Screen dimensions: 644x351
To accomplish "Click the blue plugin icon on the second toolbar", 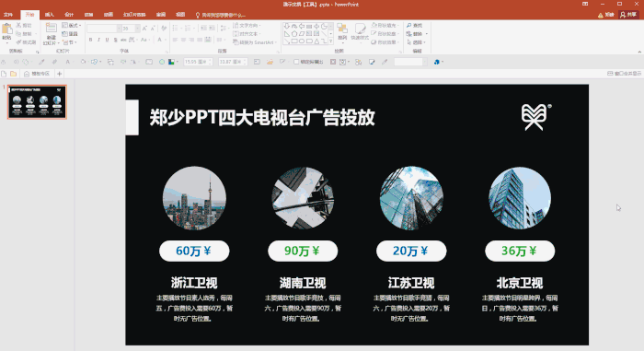I will click(x=437, y=62).
